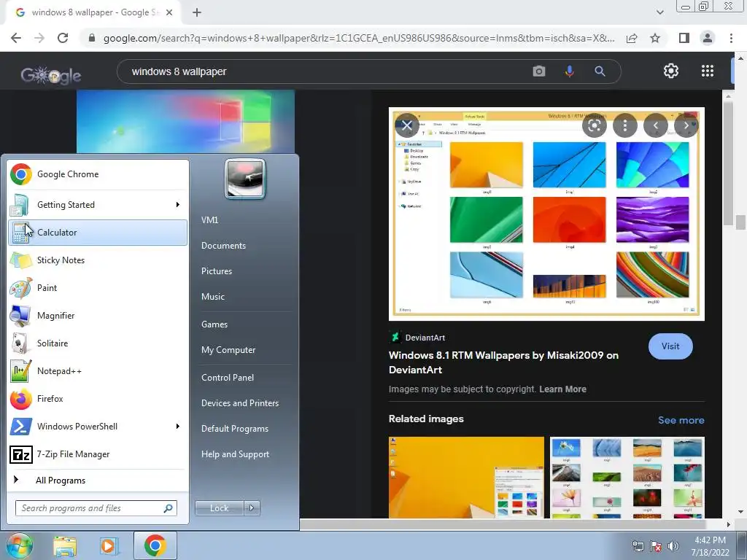
Task: Visit the DeviantArt page
Action: click(x=670, y=346)
